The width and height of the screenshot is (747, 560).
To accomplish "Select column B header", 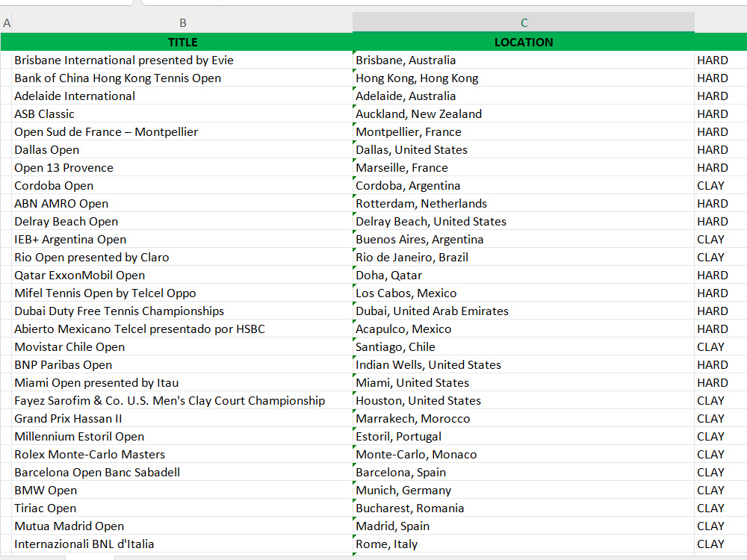I will click(x=182, y=23).
